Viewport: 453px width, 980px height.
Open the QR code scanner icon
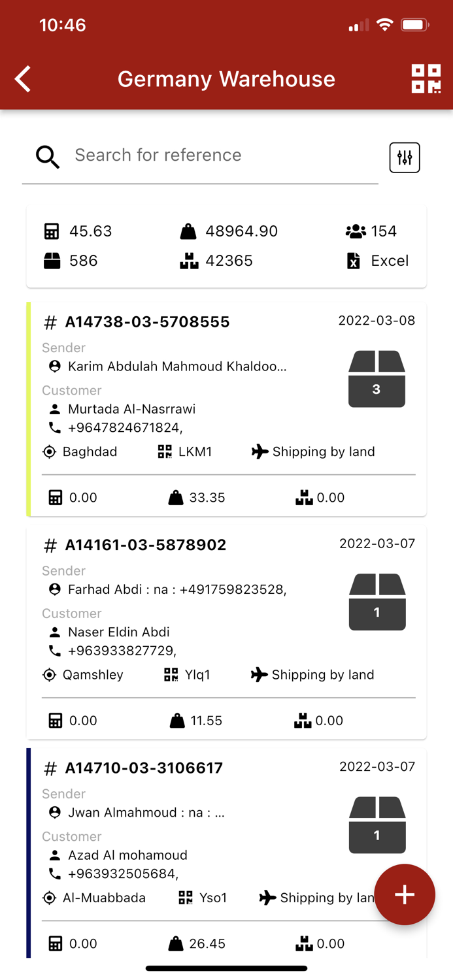tap(426, 79)
